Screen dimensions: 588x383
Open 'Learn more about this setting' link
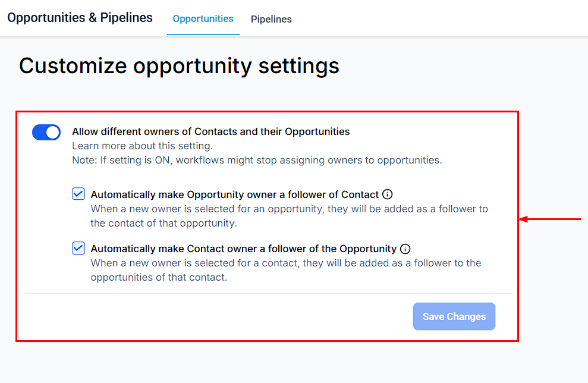tap(142, 146)
